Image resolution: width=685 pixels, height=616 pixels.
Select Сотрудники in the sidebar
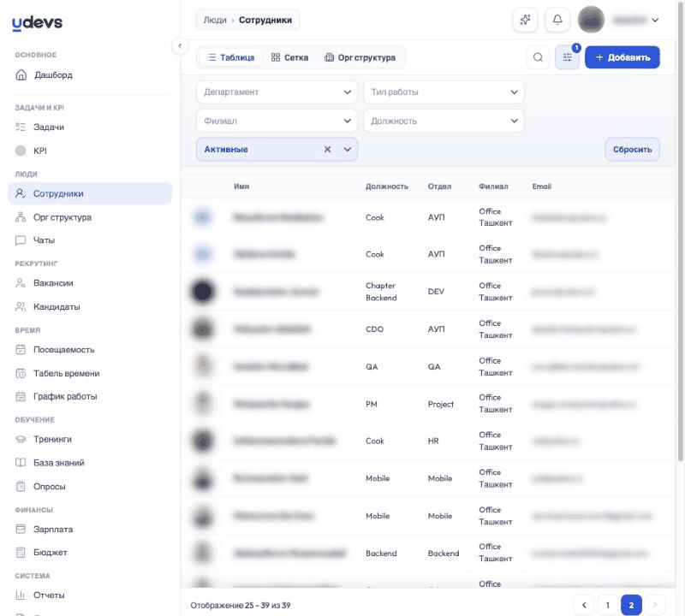[90, 193]
